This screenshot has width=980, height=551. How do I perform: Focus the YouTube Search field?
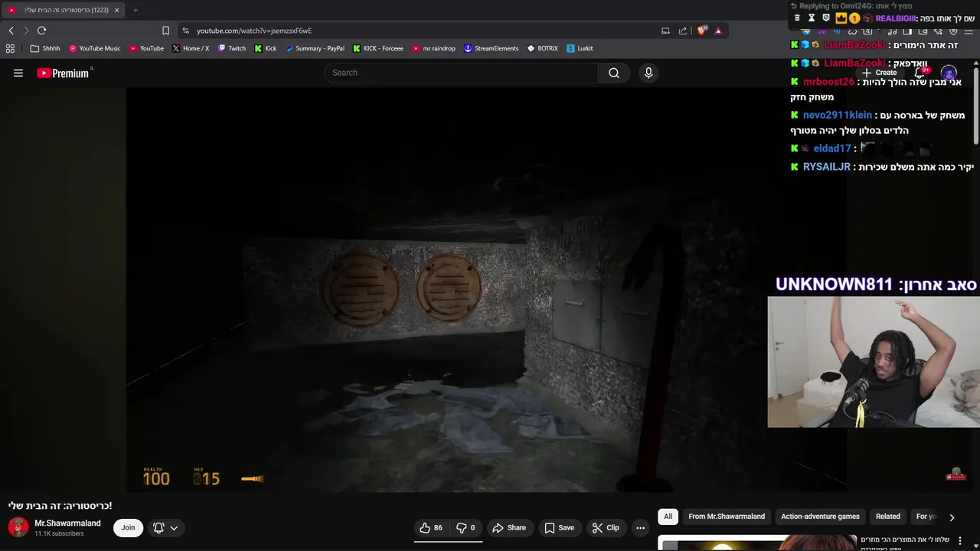pyautogui.click(x=461, y=73)
